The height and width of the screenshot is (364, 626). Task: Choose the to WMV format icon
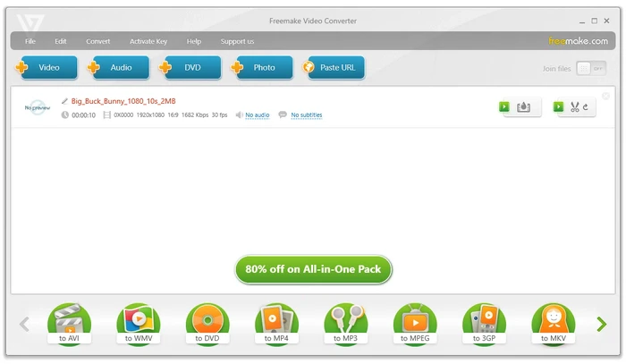point(139,324)
